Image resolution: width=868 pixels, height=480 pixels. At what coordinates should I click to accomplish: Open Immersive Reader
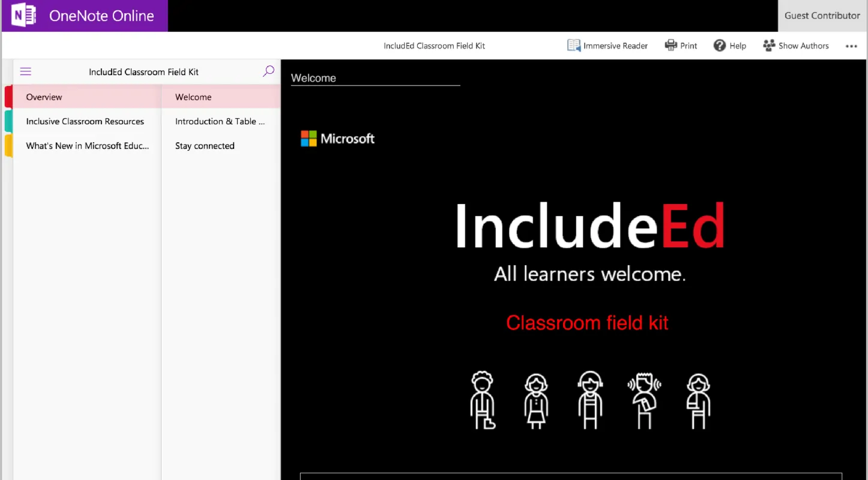pos(607,46)
